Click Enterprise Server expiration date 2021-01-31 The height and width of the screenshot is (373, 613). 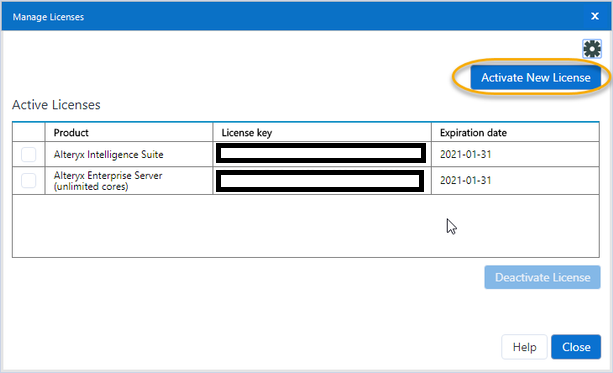point(465,180)
